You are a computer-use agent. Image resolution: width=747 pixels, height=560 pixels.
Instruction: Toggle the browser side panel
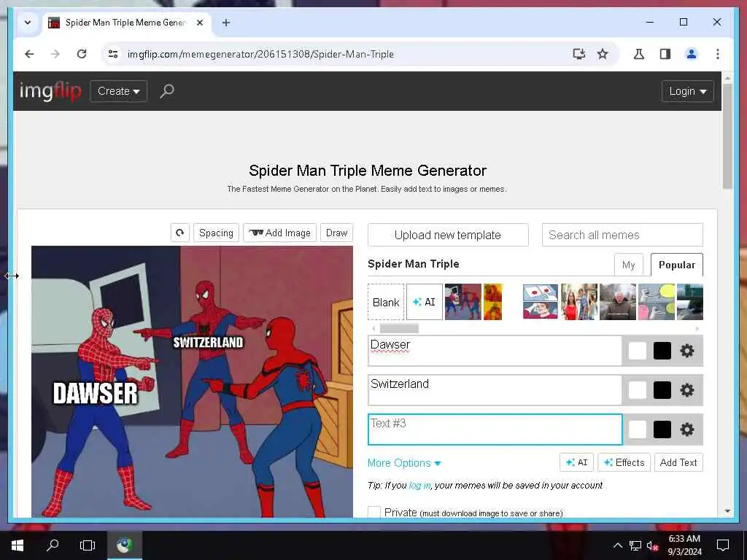pos(665,54)
